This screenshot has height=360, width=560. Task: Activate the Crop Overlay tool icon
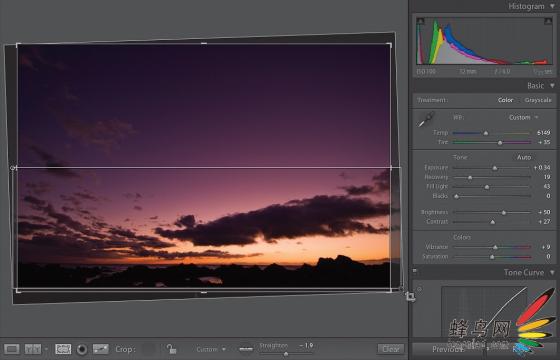63,349
